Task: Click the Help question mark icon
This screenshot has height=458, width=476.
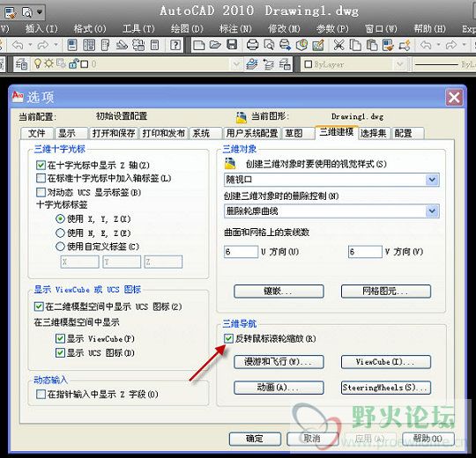Action: 175,45
